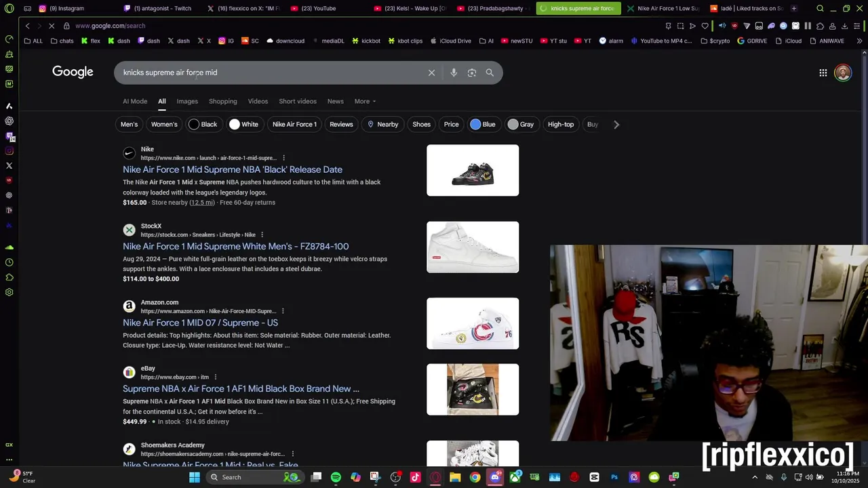Open File Explorer from the taskbar
This screenshot has width=868, height=488.
coord(455,477)
